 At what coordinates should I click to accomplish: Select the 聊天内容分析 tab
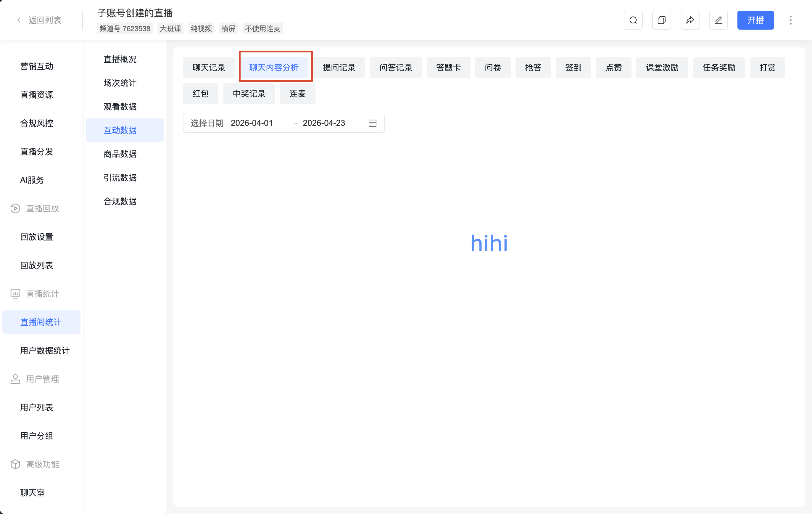pyautogui.click(x=274, y=68)
